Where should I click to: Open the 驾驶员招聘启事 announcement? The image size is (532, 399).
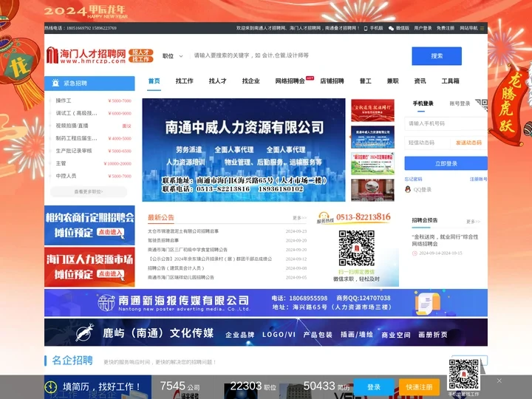click(163, 240)
